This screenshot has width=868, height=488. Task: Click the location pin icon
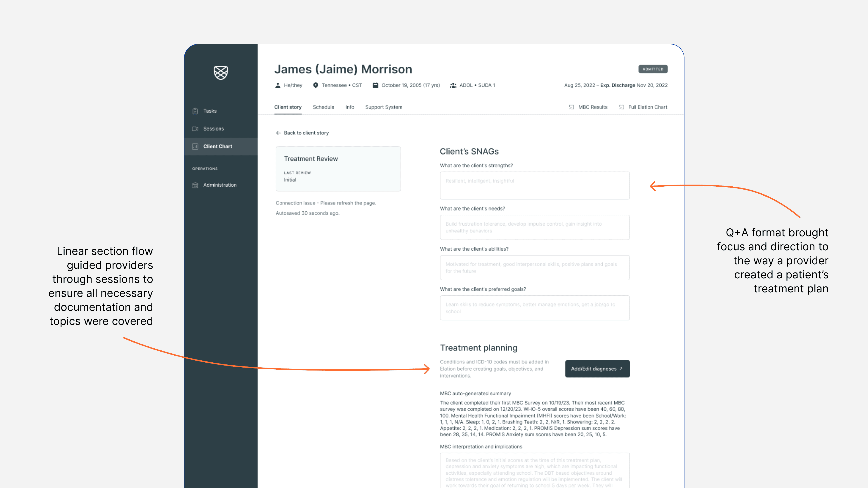point(315,85)
